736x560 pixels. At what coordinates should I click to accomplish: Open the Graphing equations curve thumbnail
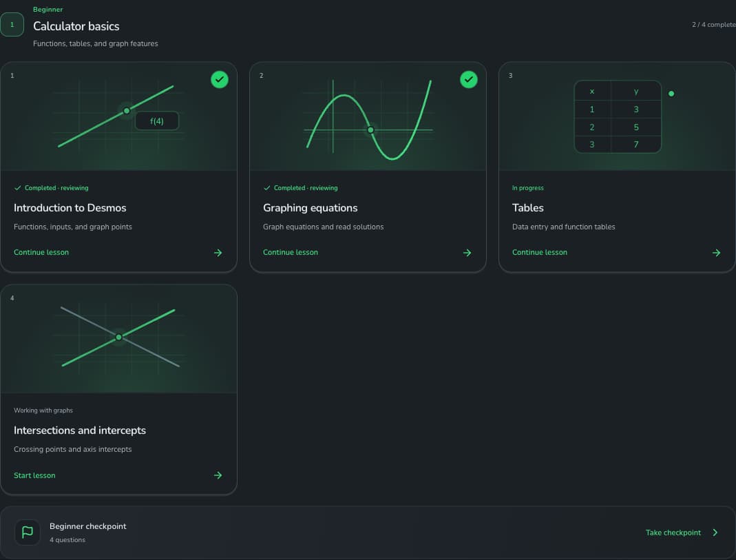pyautogui.click(x=368, y=116)
